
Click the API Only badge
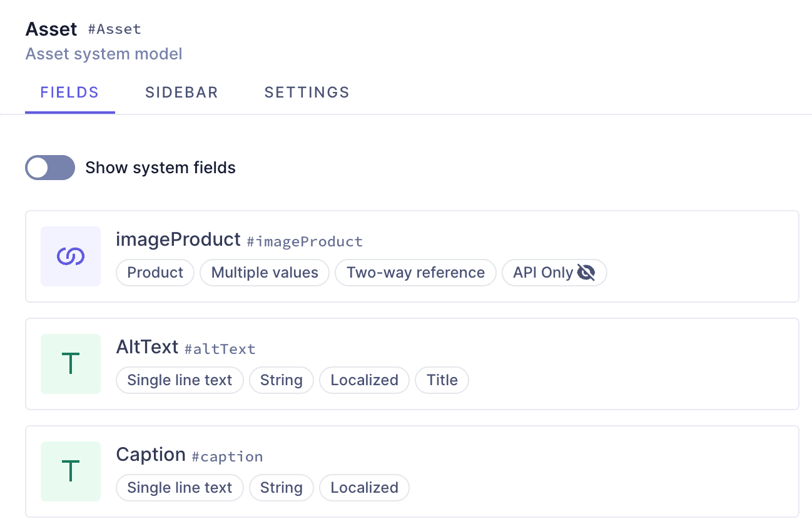tap(543, 273)
